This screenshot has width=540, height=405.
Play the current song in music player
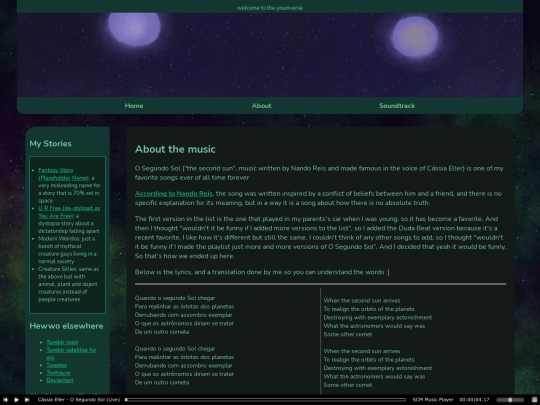(16, 399)
